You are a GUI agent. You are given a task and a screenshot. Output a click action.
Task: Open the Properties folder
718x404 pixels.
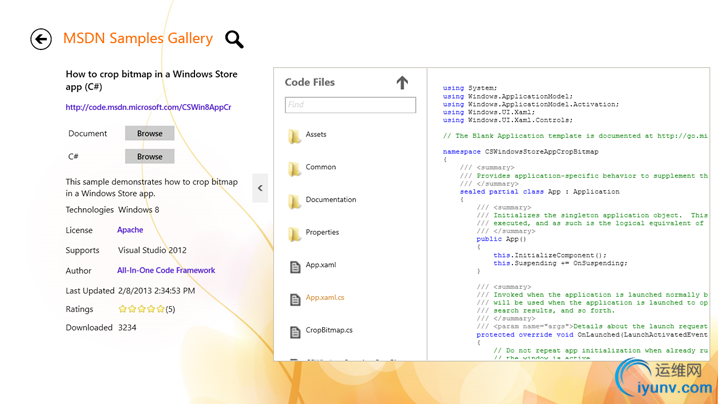[321, 233]
